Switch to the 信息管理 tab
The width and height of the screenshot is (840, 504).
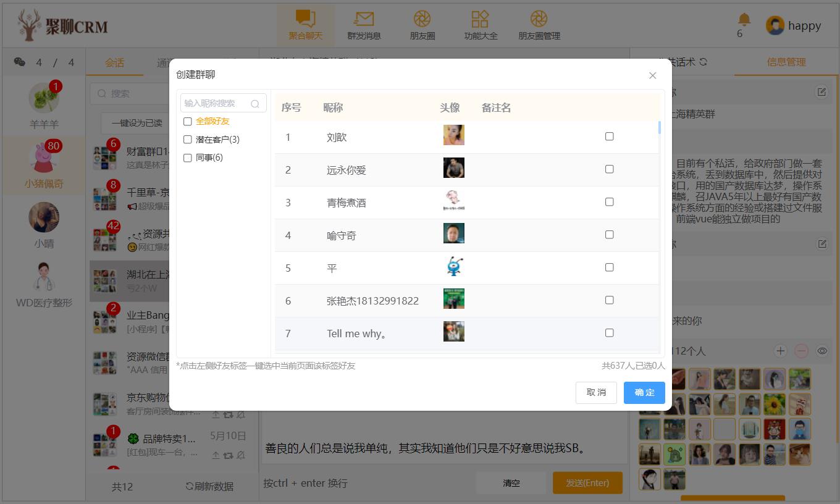[786, 62]
